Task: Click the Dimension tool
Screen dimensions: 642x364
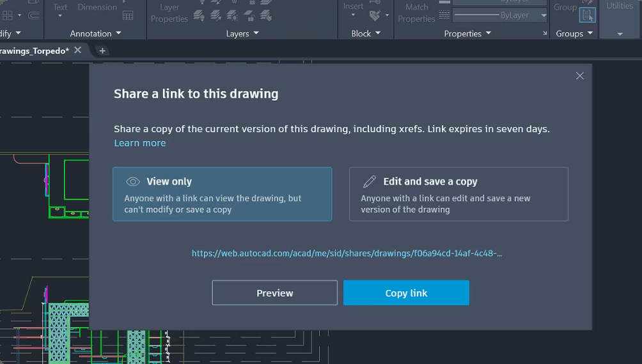Action: pyautogui.click(x=97, y=7)
